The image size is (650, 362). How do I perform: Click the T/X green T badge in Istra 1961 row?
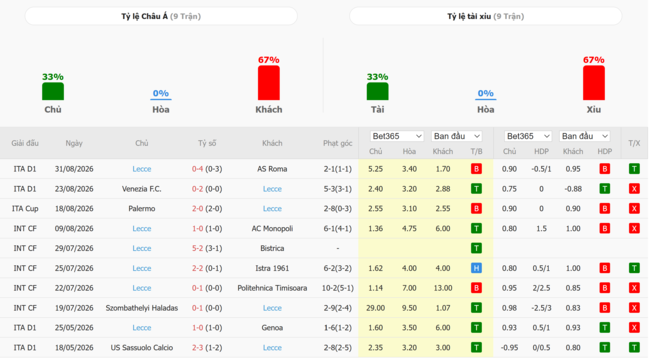634,268
